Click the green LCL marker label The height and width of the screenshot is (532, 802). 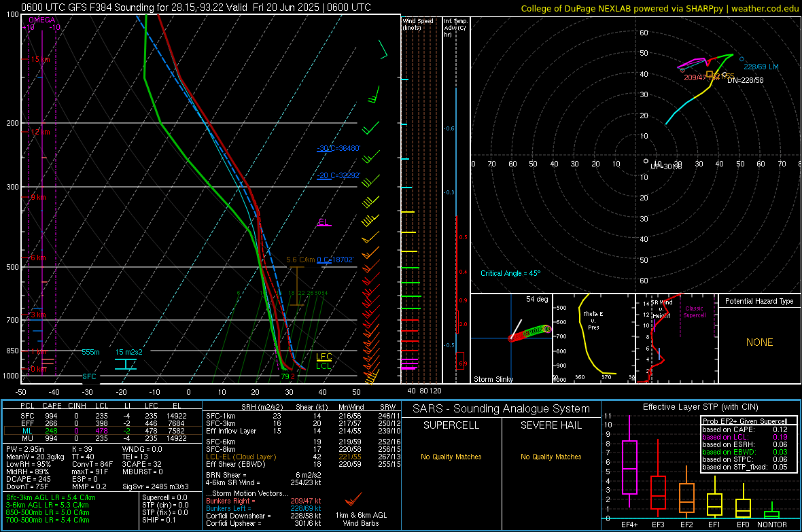coord(324,366)
